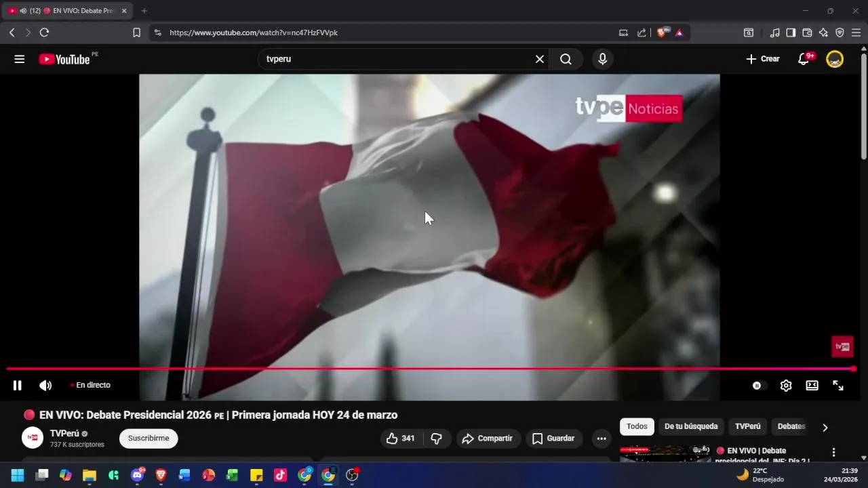The height and width of the screenshot is (488, 868).
Task: Open Brave VPN shield icon
Action: 840,33
